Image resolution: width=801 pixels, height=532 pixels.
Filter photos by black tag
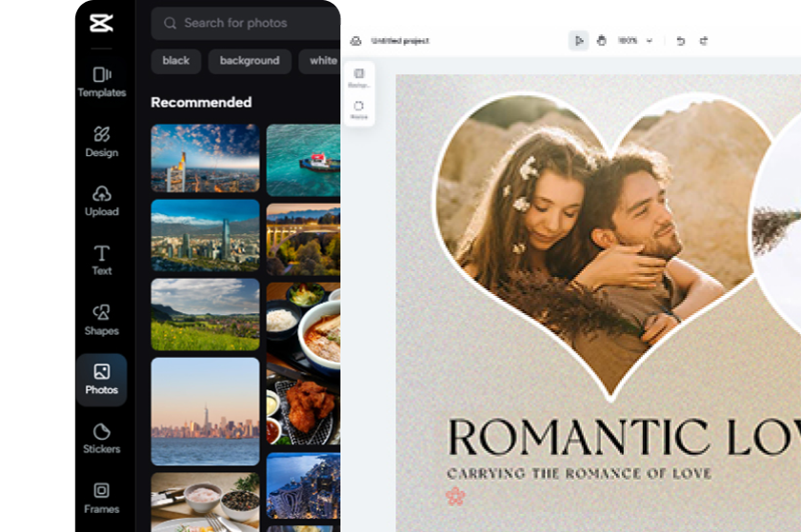point(176,61)
